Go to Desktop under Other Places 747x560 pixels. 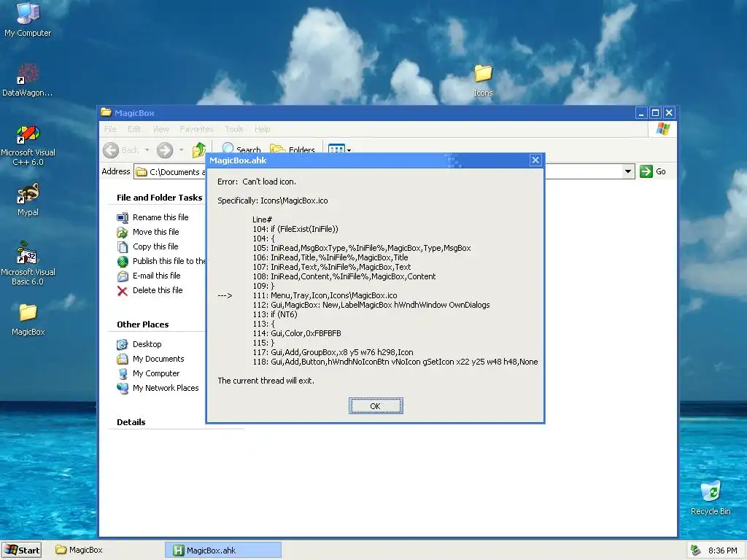147,344
